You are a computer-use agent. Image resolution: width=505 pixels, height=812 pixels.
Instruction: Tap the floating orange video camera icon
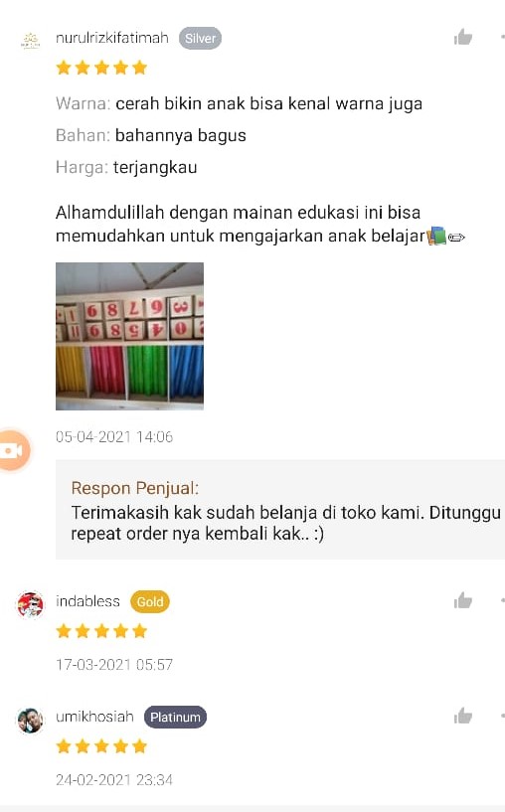click(14, 450)
